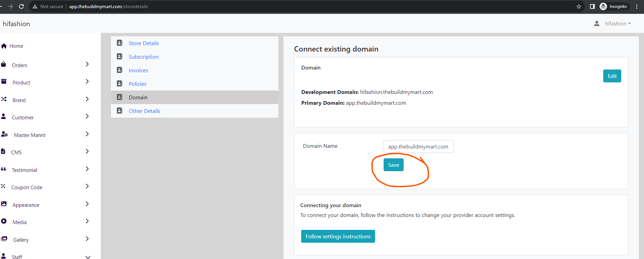Viewport: 644px width, 259px height.
Task: Open Testimonial label in sidebar
Action: [24, 170]
